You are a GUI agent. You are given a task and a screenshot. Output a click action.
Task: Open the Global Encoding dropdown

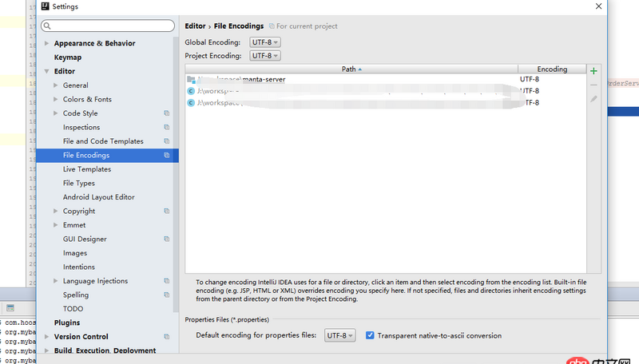pos(265,42)
